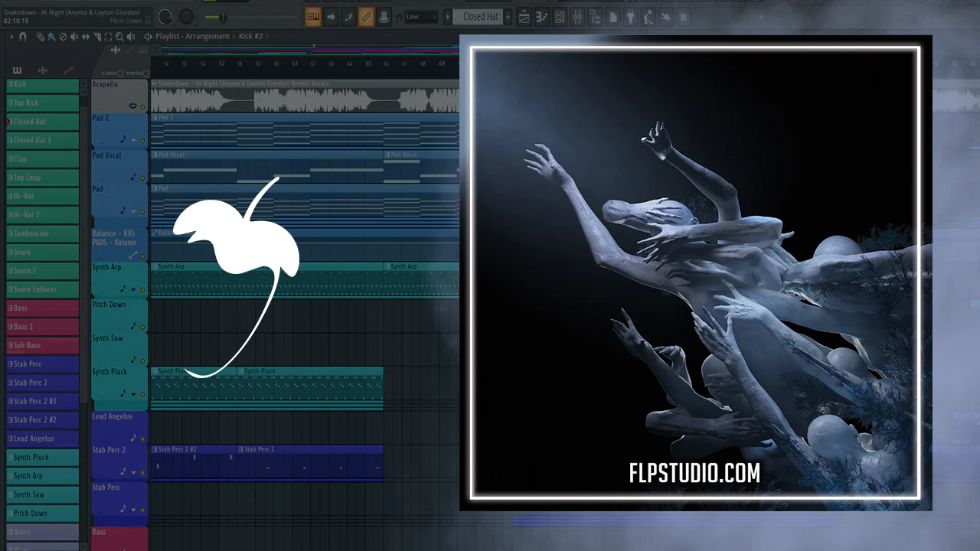Image resolution: width=980 pixels, height=551 pixels.
Task: Mute the Pad Vocal track
Action: 142,178
